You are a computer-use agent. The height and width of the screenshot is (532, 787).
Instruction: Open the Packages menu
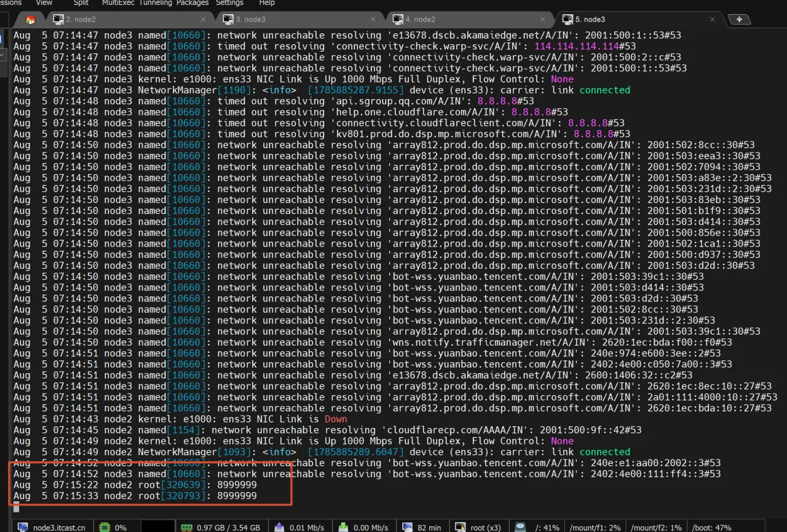click(x=192, y=3)
